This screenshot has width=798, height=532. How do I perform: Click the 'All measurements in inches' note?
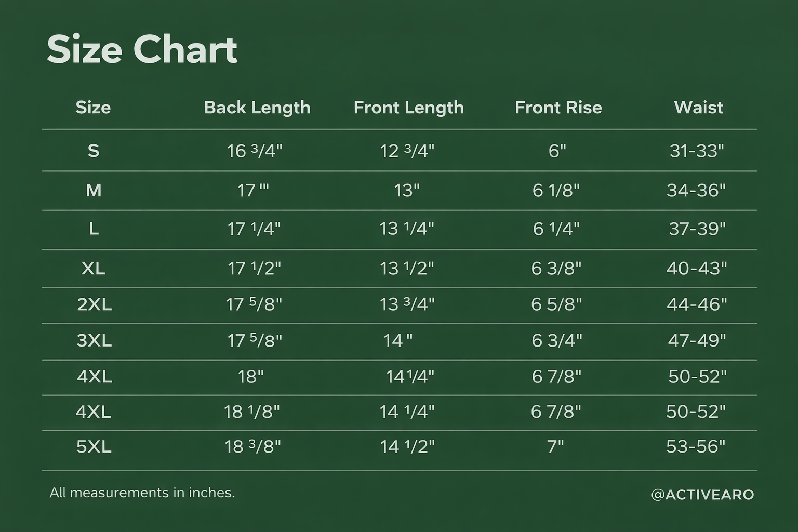pyautogui.click(x=142, y=493)
